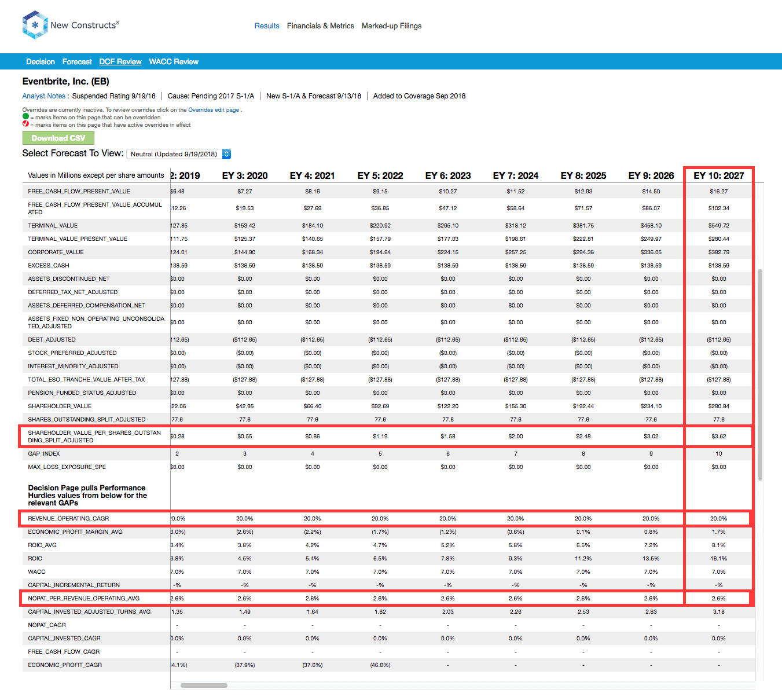Select the SHAREHOLDER_VALUE row label
The height and width of the screenshot is (700, 782).
click(x=60, y=406)
